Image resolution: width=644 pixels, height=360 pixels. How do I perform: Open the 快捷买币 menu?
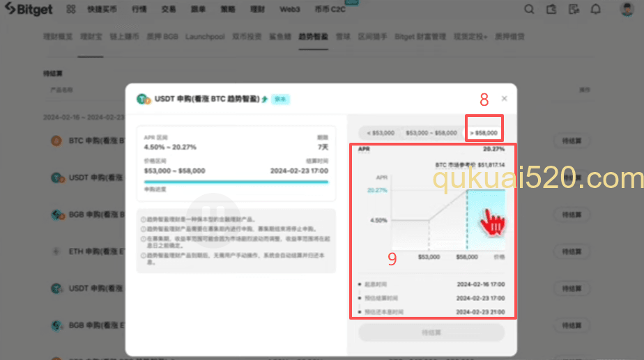pos(102,9)
